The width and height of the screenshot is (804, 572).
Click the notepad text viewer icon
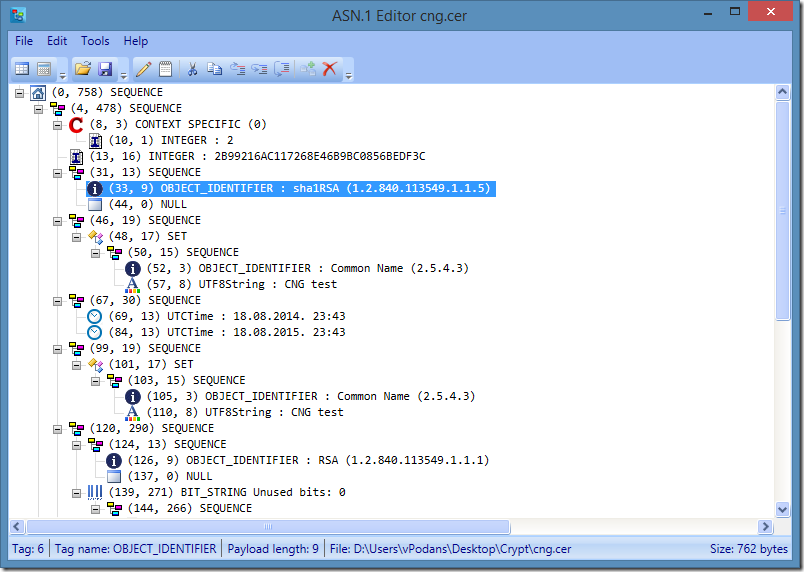point(165,69)
